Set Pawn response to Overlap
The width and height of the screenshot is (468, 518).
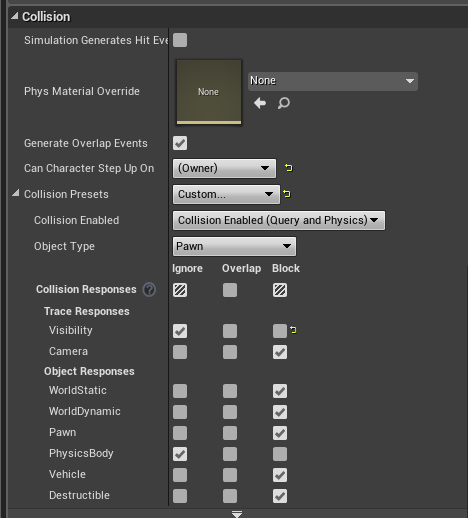230,433
